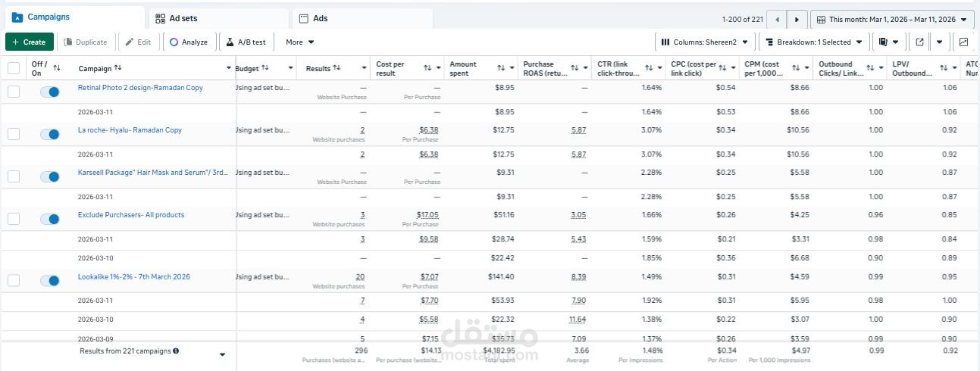Go to next page of results
Screen dimensions: 980x371
(x=796, y=19)
